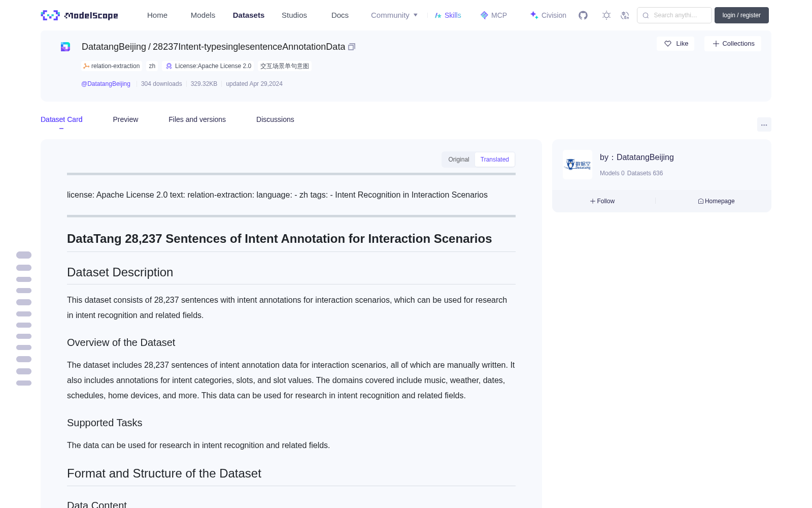Screen dimensions: 812x508
Task: Copy the dataset name with the copy icon
Action: (352, 47)
